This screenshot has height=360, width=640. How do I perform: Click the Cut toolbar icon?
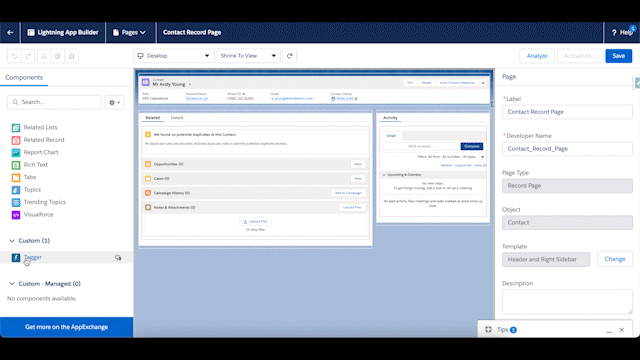pos(44,56)
